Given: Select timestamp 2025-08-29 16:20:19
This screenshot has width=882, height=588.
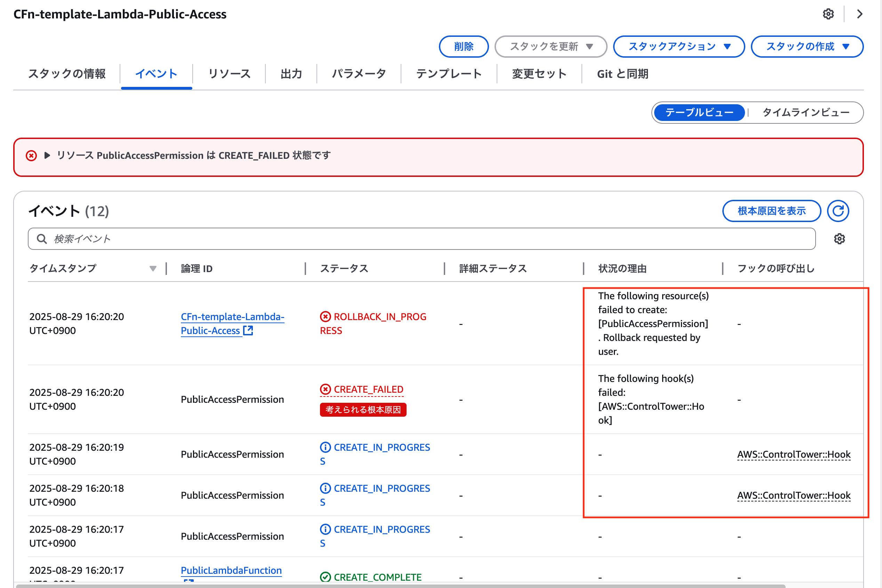Looking at the screenshot, I should [77, 454].
